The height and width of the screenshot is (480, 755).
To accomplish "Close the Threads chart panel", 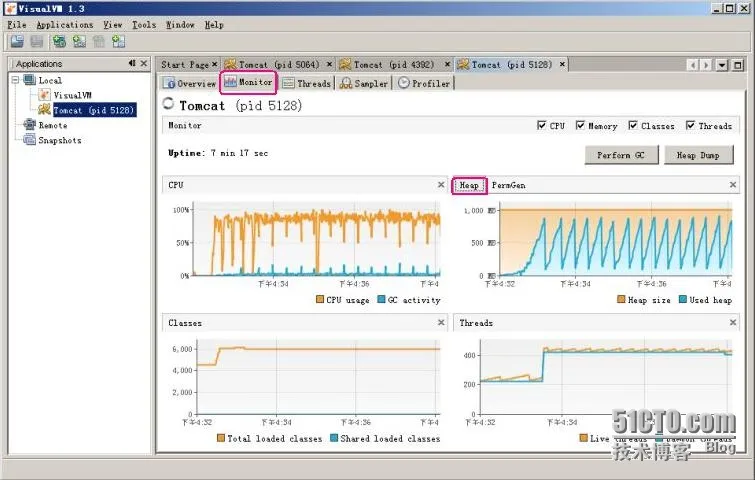I will [732, 322].
